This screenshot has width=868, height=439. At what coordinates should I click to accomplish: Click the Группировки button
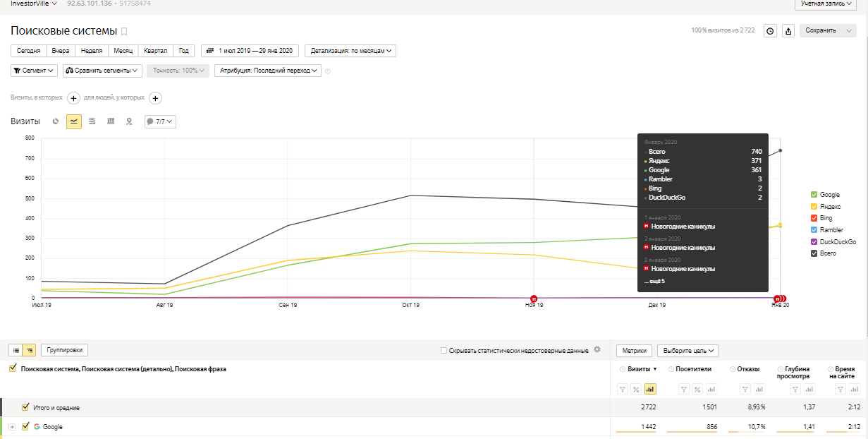pos(64,350)
